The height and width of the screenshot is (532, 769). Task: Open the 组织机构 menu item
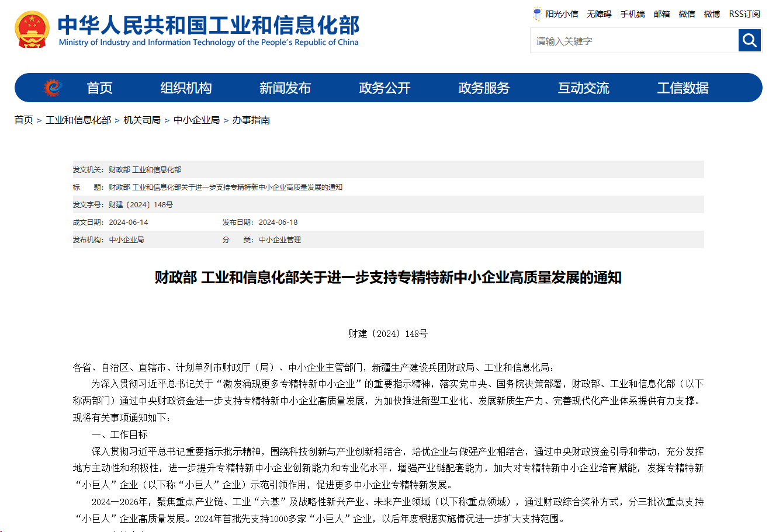186,88
